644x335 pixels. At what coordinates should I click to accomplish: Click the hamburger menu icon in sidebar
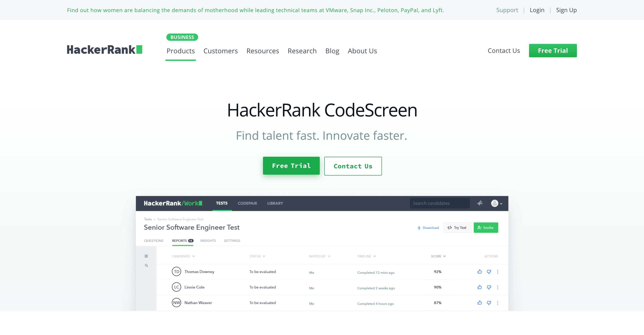[146, 256]
